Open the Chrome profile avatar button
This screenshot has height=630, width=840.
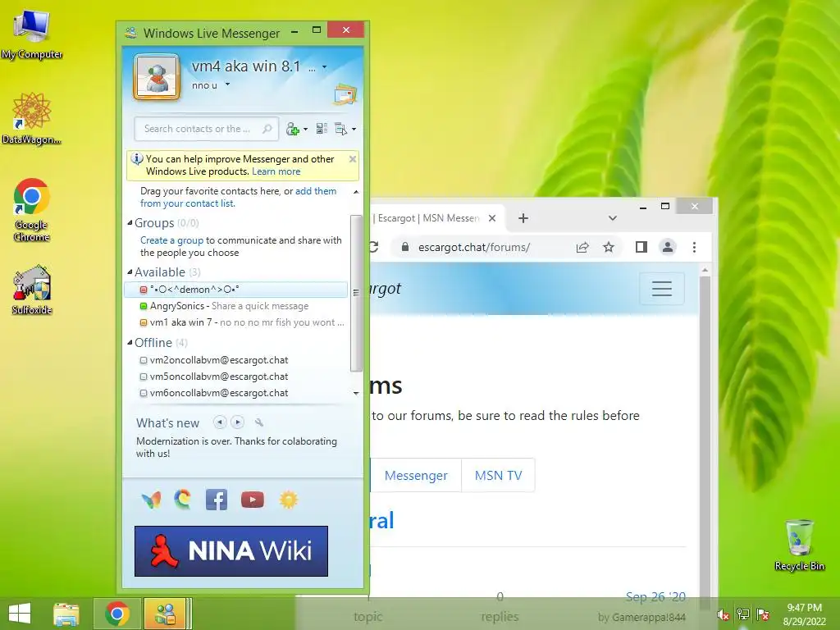(x=668, y=247)
